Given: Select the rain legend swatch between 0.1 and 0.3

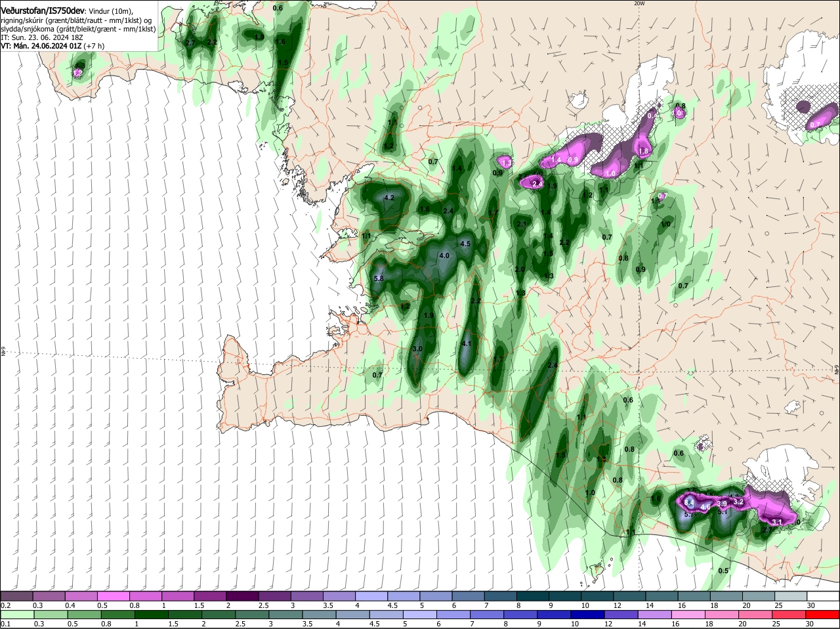Looking at the screenshot, I should pos(17,615).
